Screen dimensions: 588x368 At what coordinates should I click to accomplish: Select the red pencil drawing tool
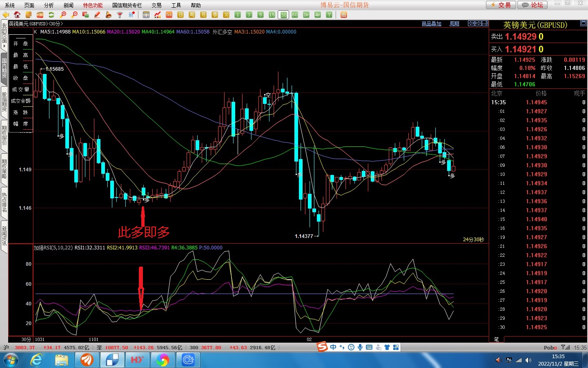[97, 15]
